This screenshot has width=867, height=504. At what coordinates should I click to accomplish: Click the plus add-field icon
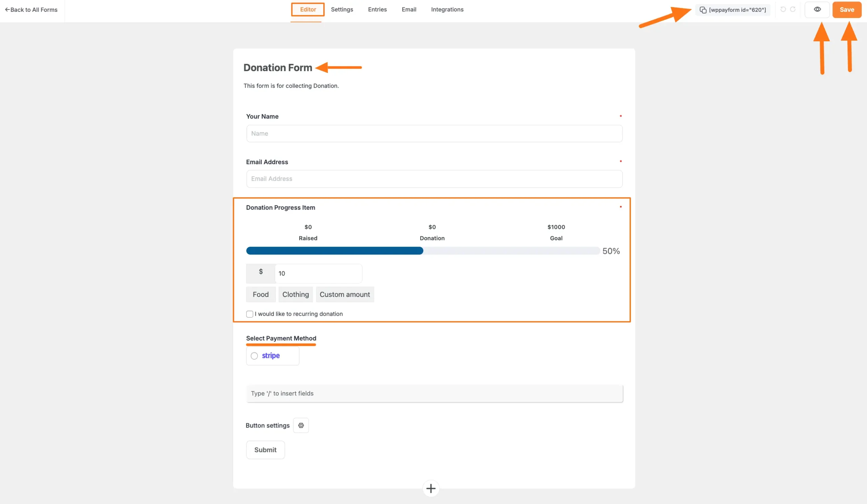pos(431,488)
